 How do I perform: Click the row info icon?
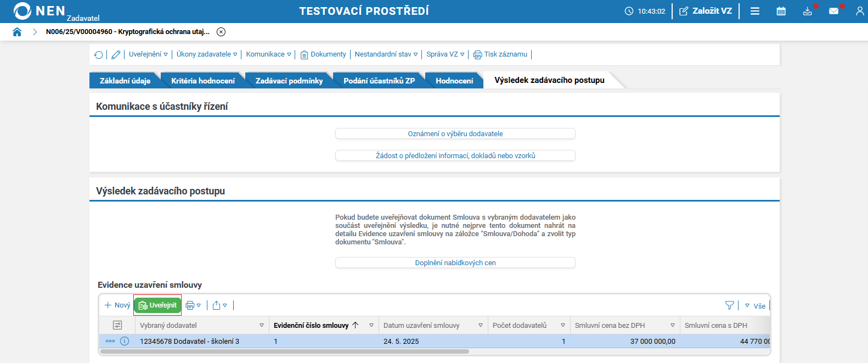pyautogui.click(x=125, y=341)
